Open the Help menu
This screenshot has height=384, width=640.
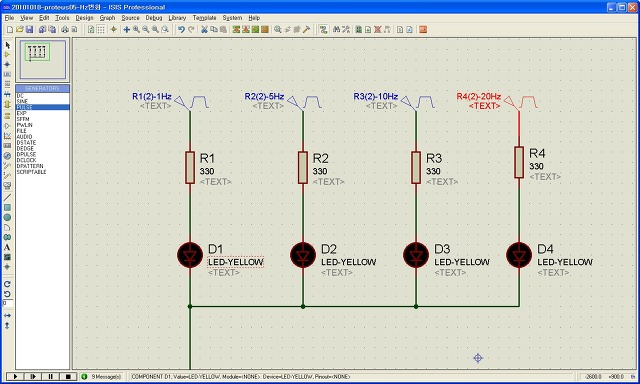[254, 18]
